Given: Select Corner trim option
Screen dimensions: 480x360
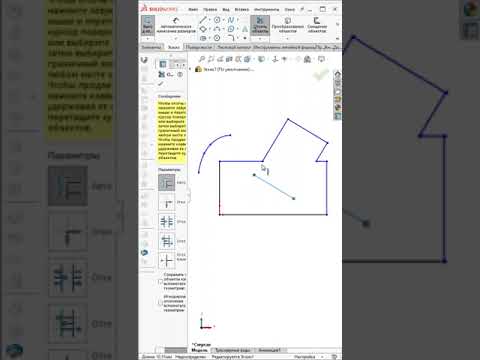Looking at the screenshot, I should tap(167, 202).
